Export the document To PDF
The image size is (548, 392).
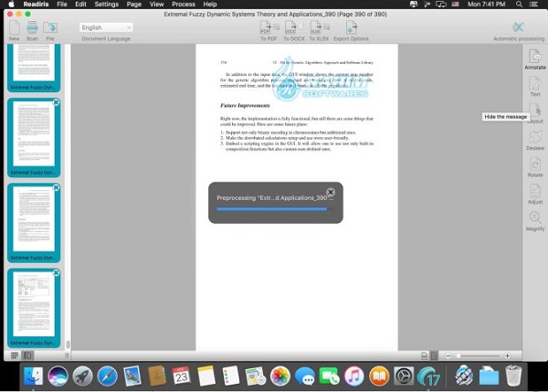pyautogui.click(x=269, y=28)
